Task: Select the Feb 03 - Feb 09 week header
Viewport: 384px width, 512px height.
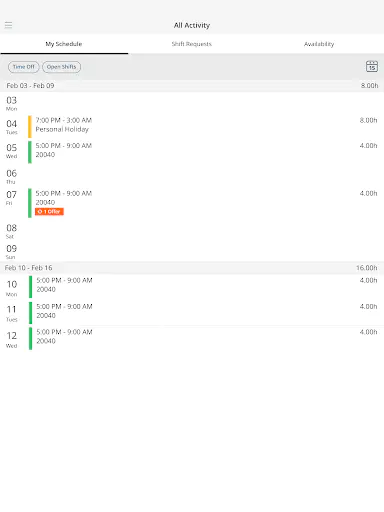Action: pos(192,86)
